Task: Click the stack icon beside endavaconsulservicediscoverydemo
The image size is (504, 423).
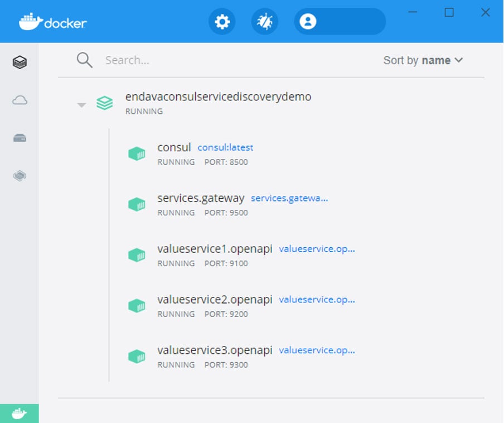Action: point(104,103)
